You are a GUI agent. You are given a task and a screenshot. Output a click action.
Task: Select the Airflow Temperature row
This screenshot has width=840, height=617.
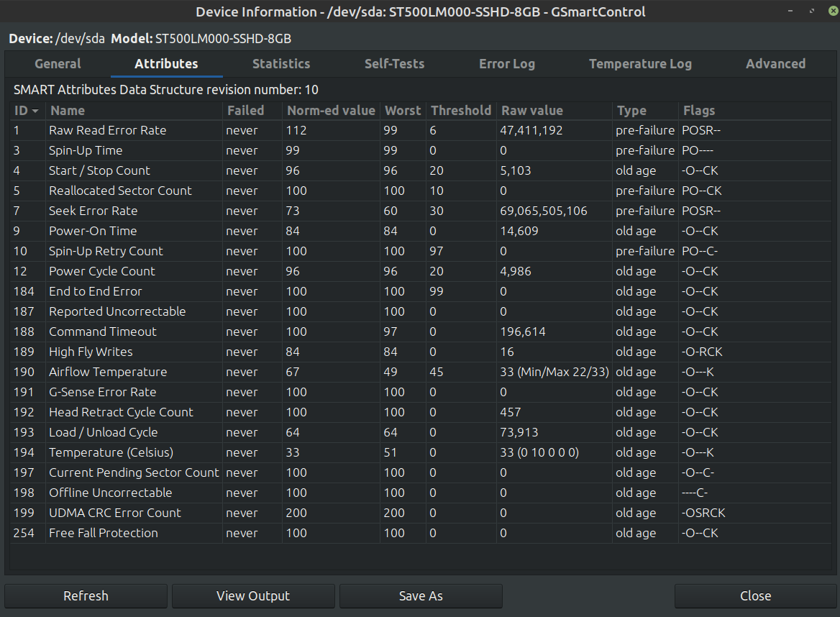pyautogui.click(x=421, y=373)
